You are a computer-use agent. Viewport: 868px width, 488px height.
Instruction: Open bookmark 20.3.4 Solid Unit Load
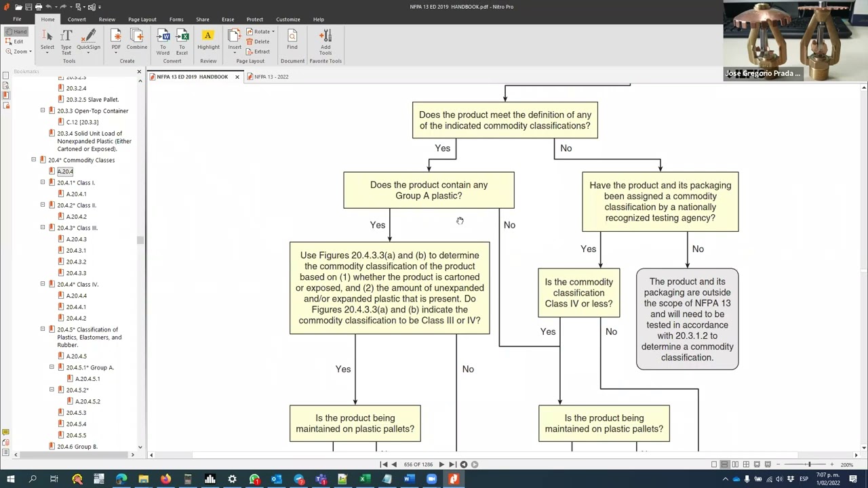[94, 141]
